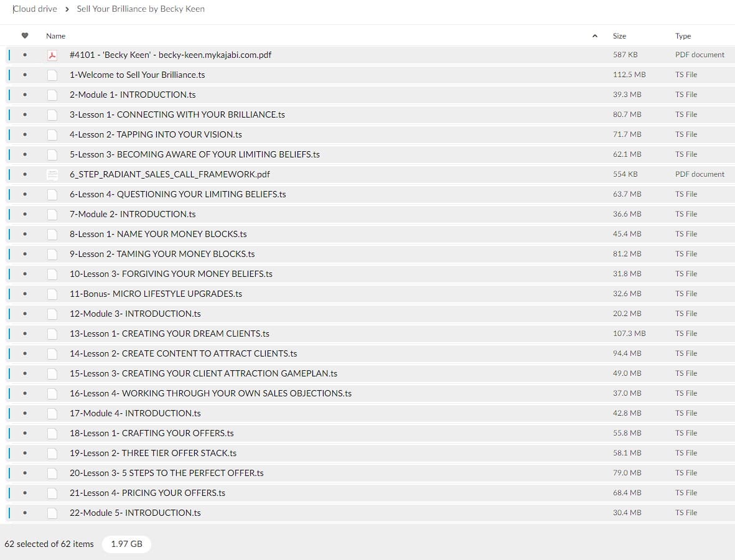
Task: Toggle favorite dot for 3-Lesson 1- CONNECTING WITH YOUR BRILLIANCE
Action: [25, 114]
